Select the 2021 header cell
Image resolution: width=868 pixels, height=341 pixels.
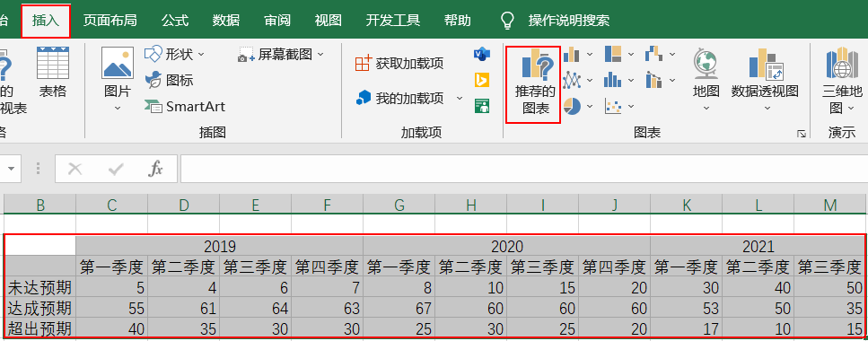(x=758, y=246)
